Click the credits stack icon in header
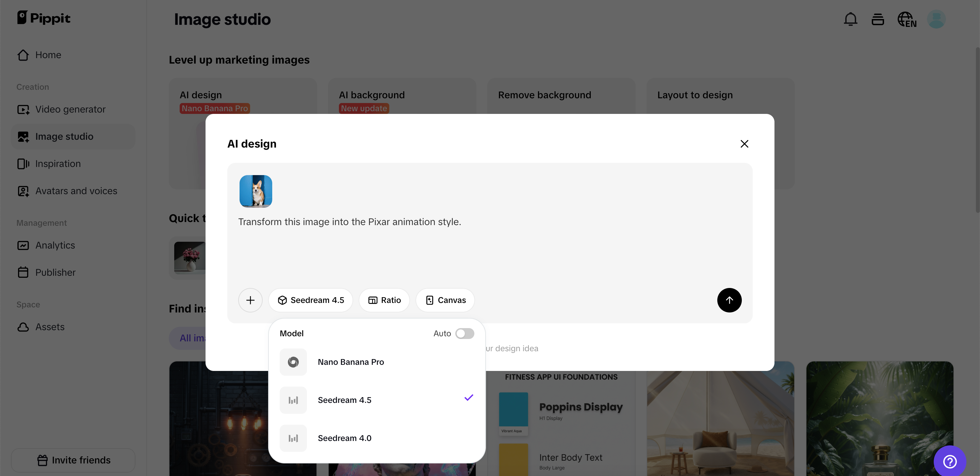Screen dimensions: 980x476 877,19
